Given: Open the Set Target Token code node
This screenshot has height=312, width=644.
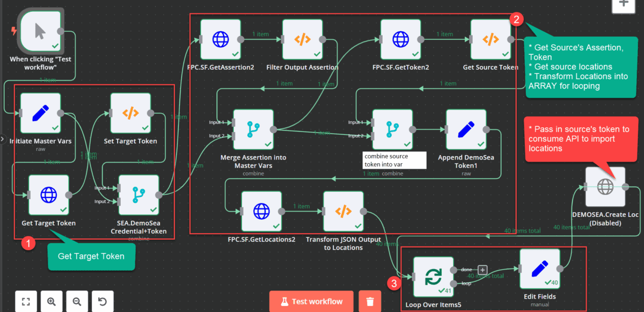Looking at the screenshot, I should pyautogui.click(x=130, y=113).
